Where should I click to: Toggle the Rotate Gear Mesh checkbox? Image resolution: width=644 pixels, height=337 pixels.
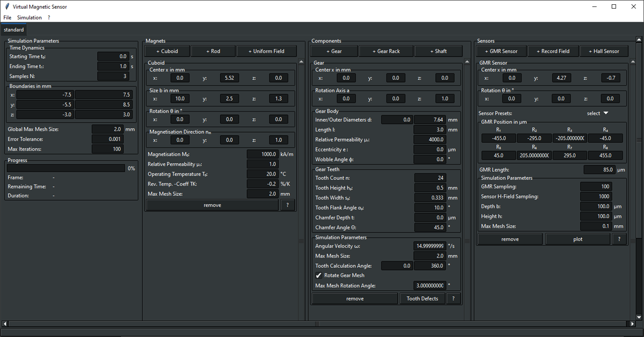pyautogui.click(x=319, y=275)
